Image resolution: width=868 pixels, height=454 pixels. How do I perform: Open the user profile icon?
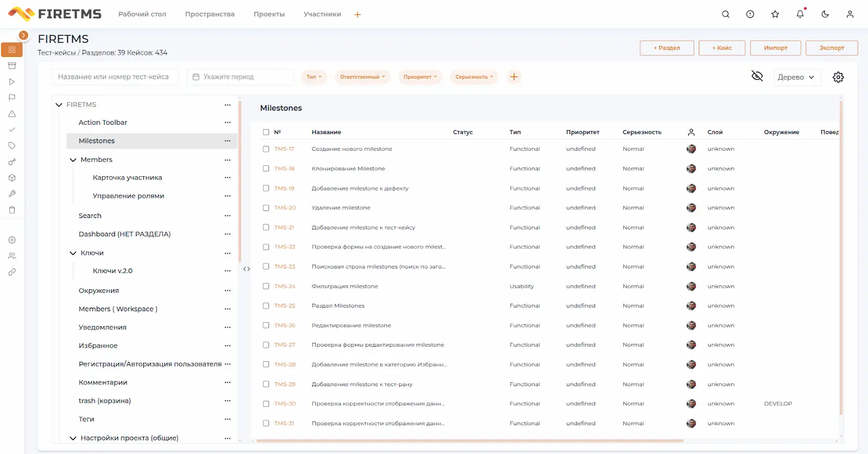point(850,14)
